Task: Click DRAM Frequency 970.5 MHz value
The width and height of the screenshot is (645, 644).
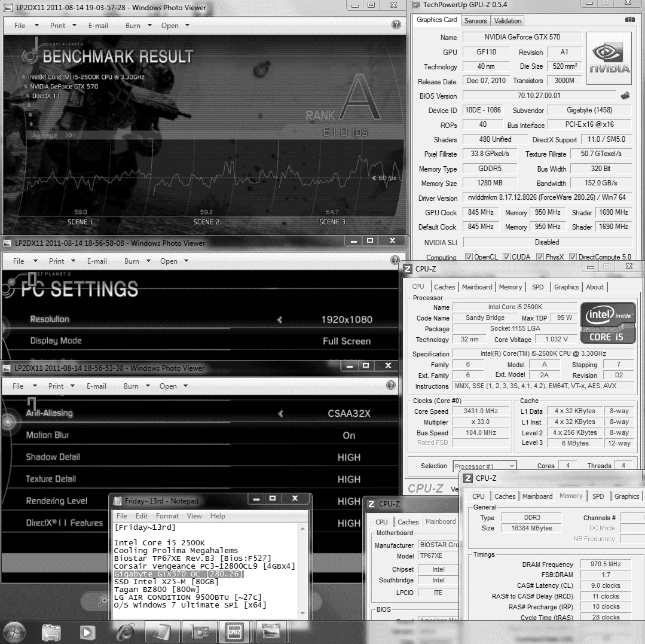Action: [606, 564]
